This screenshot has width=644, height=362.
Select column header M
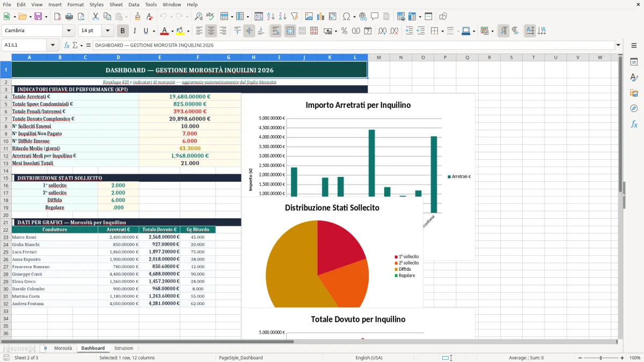pos(378,57)
